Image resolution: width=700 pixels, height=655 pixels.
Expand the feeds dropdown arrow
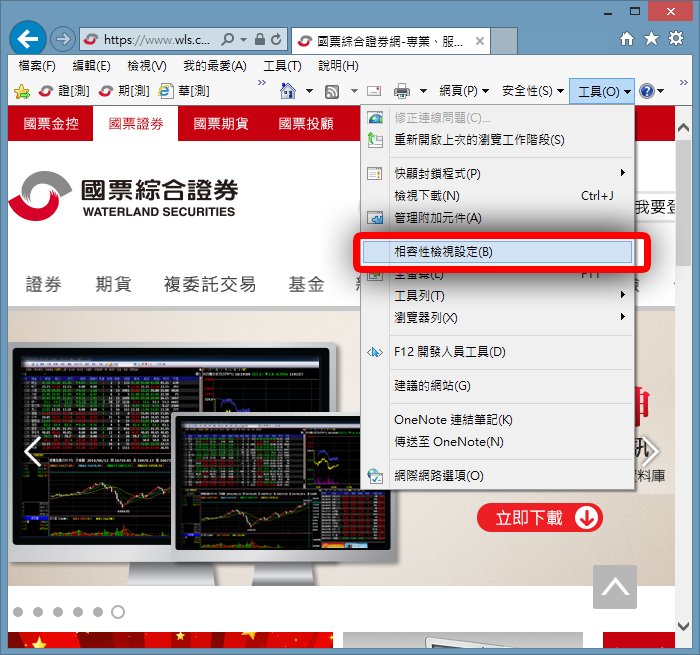354,92
